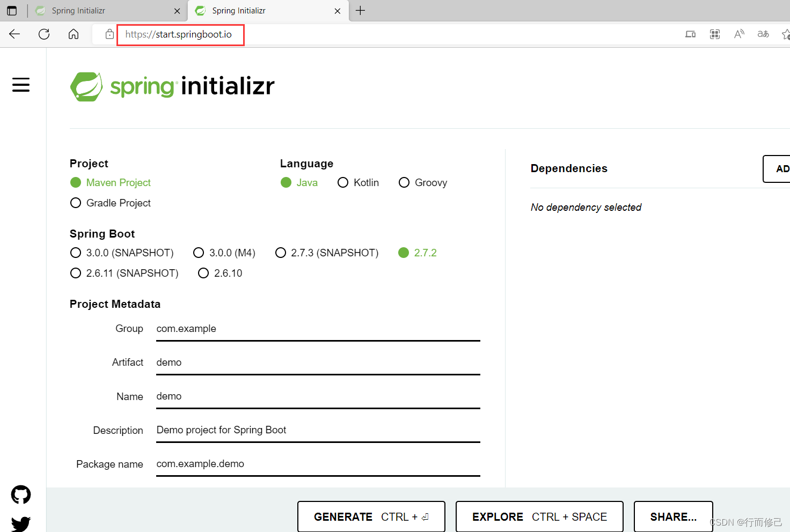Select Spring Boot 2.6.10 version
Screen dimensions: 790x532
tap(203, 273)
